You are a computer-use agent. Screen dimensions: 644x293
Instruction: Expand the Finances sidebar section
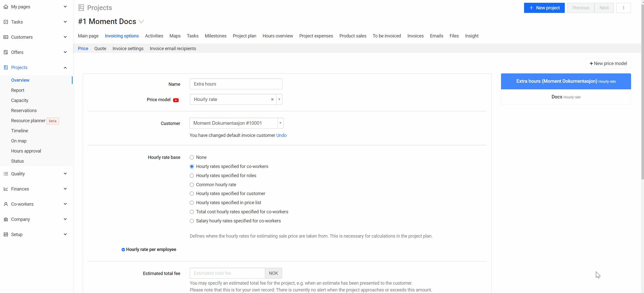tap(65, 189)
